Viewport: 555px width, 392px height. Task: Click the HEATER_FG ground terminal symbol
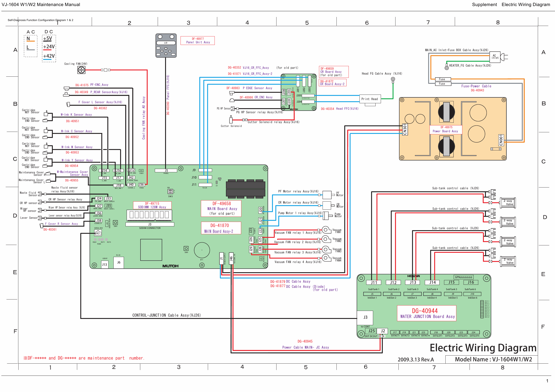point(447,67)
